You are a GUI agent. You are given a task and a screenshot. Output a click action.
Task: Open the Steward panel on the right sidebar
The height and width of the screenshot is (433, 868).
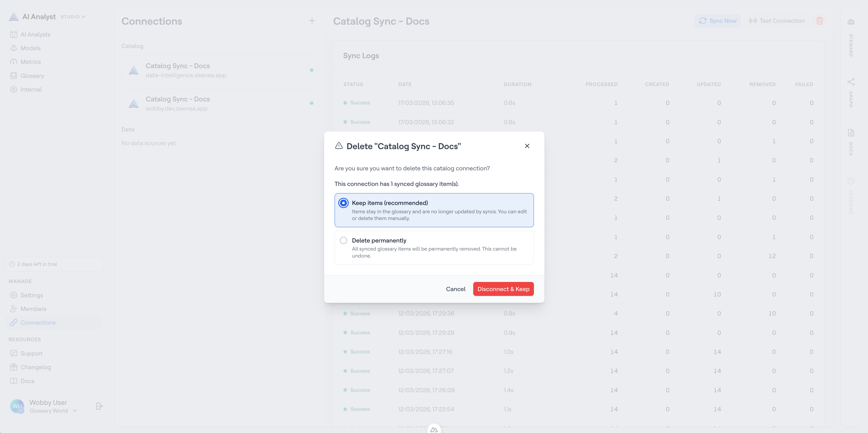[x=851, y=22]
